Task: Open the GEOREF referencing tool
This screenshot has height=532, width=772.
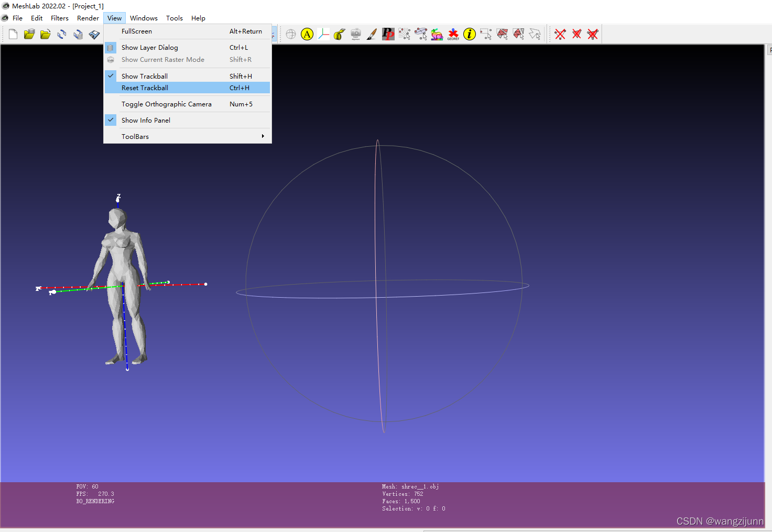Action: coord(453,35)
